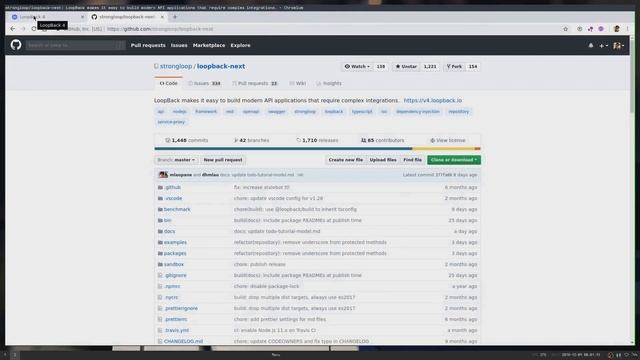View stargazers count 1,221
Image resolution: width=640 pixels, height=360 pixels.
(x=430, y=67)
